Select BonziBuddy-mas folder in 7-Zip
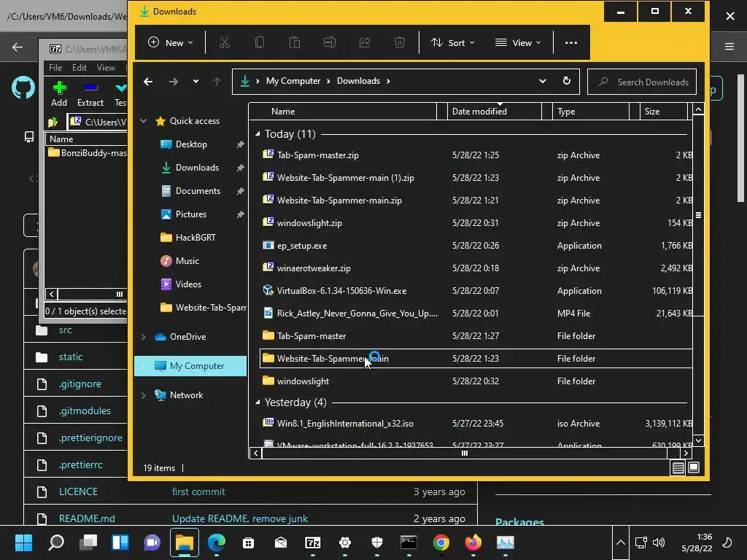Screen dimensions: 747x560 click(x=88, y=153)
